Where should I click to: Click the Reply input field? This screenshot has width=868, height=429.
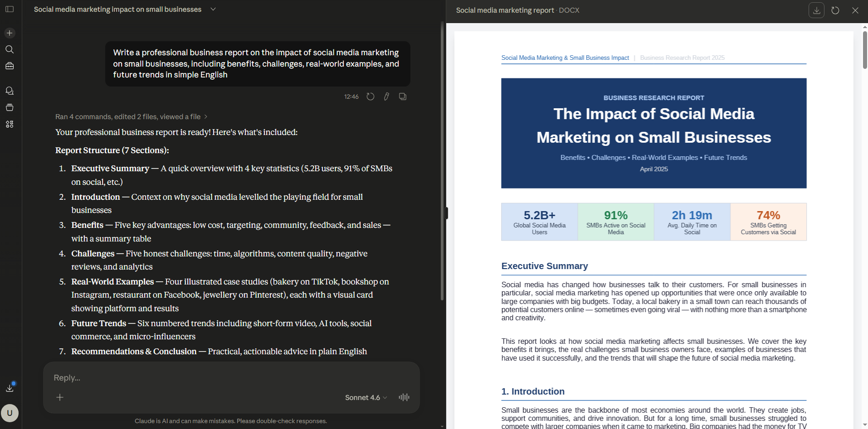click(231, 378)
